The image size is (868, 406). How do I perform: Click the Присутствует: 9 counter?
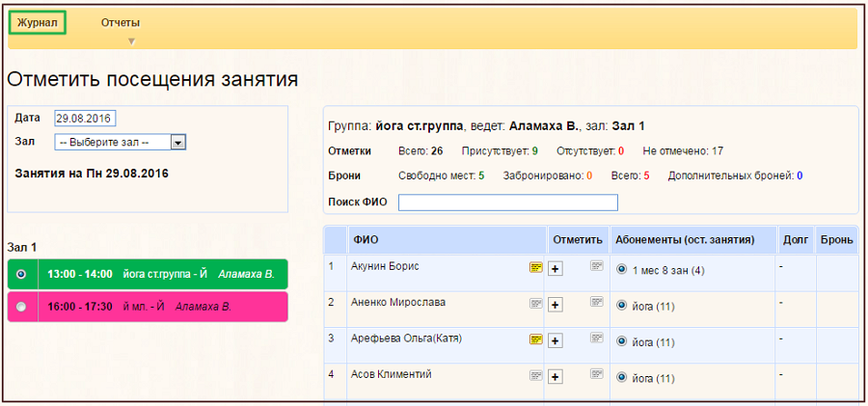point(500,150)
